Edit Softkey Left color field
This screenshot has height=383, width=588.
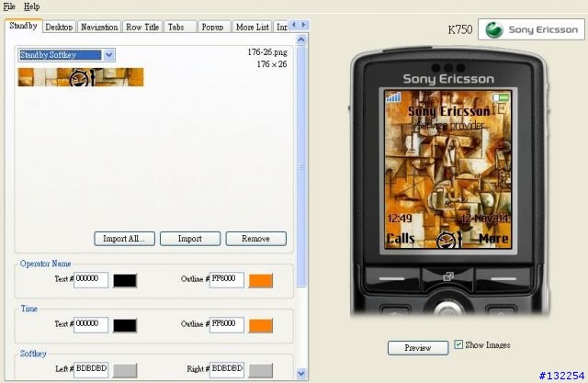[x=91, y=369]
